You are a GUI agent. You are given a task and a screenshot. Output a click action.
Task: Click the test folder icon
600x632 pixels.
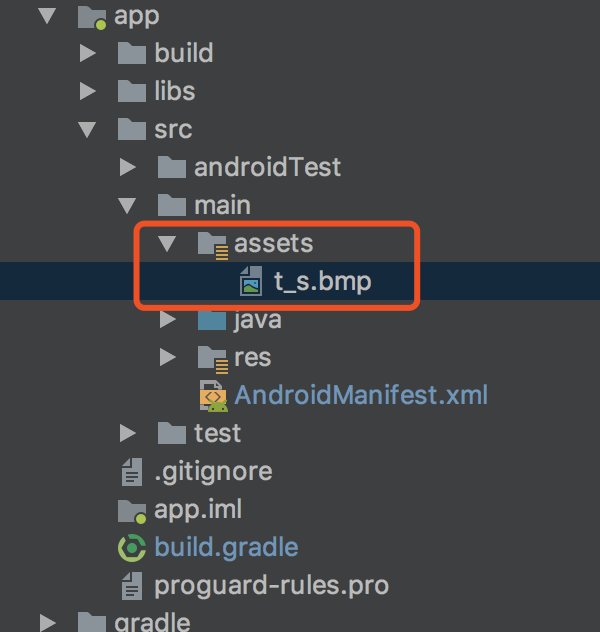click(x=172, y=433)
